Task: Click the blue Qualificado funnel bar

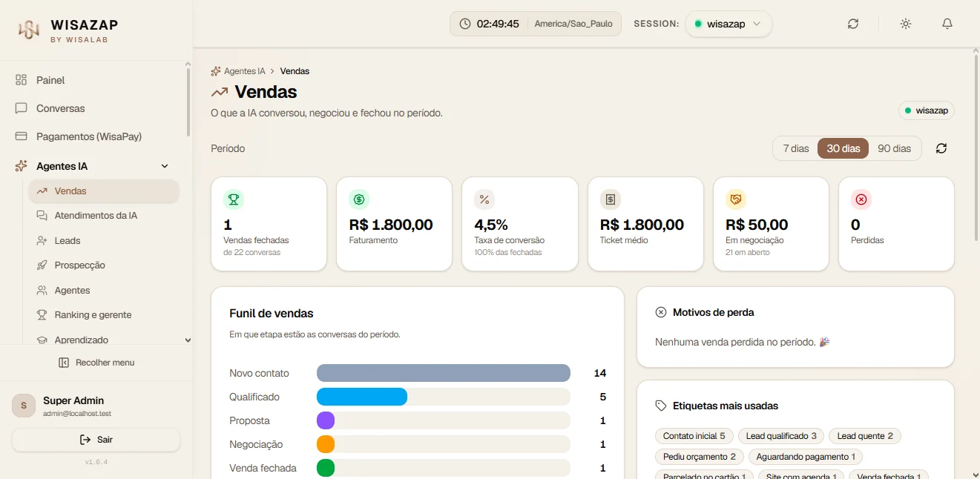Action: [362, 397]
